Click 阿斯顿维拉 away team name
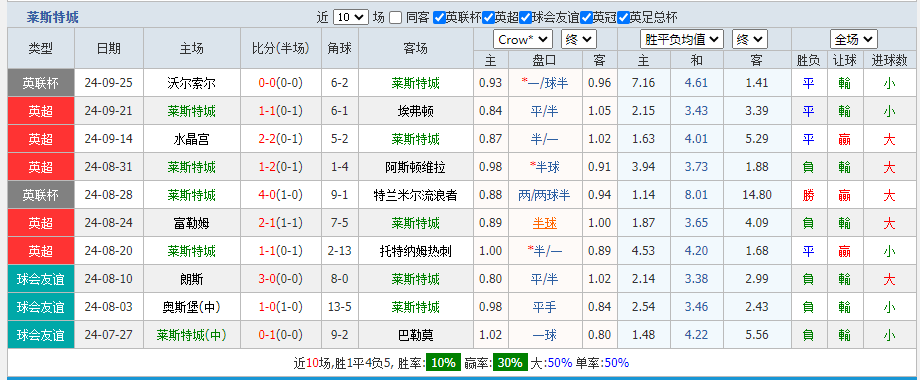 click(416, 168)
